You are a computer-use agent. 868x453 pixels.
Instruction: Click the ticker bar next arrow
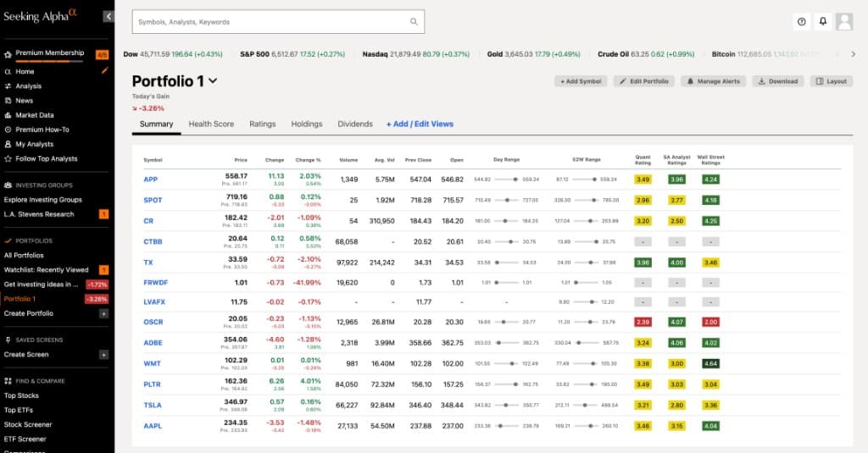[x=853, y=54]
